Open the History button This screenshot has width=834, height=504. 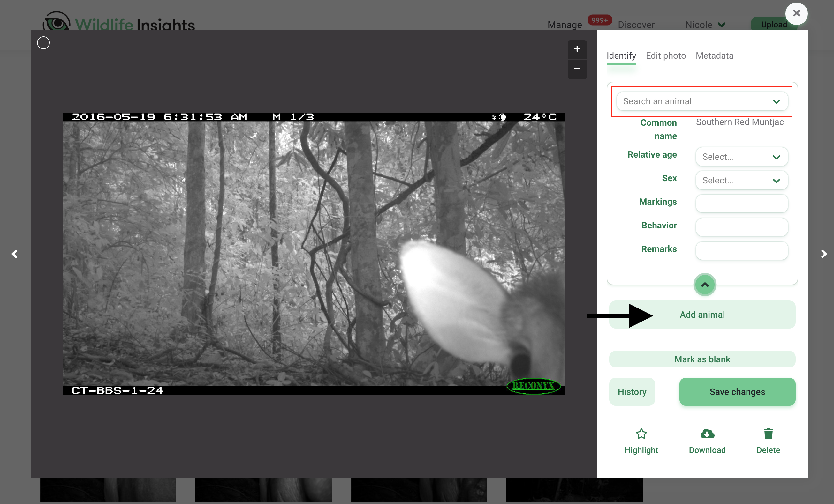[632, 392]
